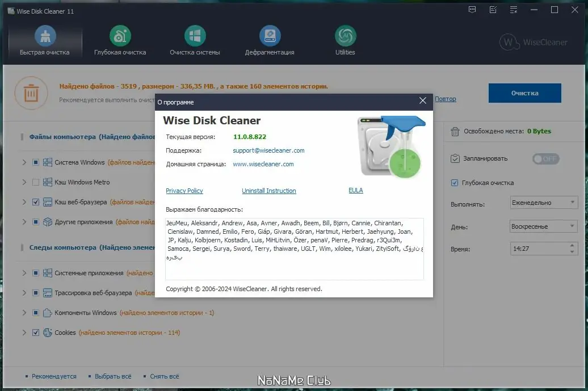This screenshot has height=391, width=588.
Task: Open the Utilities section icon
Action: 345,35
